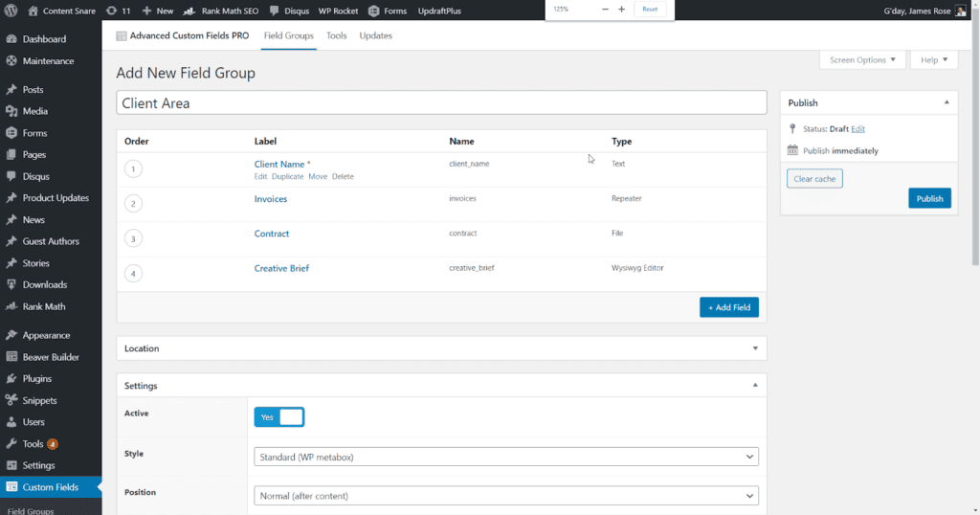Click the Appearance brush icon
This screenshot has height=515, width=980.
(x=11, y=335)
